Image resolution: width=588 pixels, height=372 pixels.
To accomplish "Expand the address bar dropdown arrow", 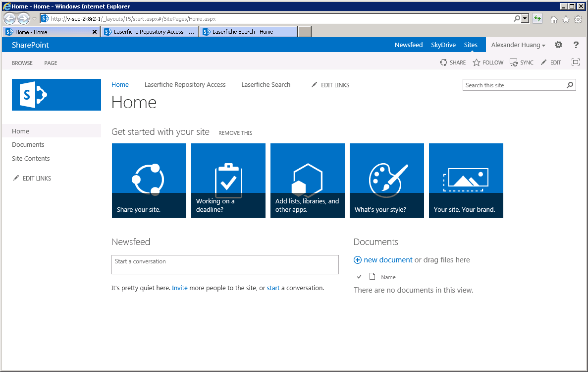I will (525, 18).
